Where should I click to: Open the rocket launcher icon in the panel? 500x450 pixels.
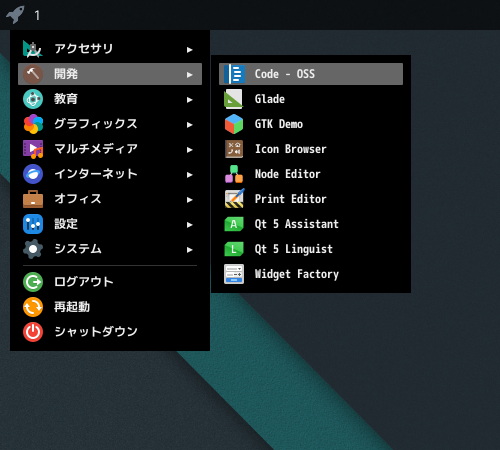(15, 15)
